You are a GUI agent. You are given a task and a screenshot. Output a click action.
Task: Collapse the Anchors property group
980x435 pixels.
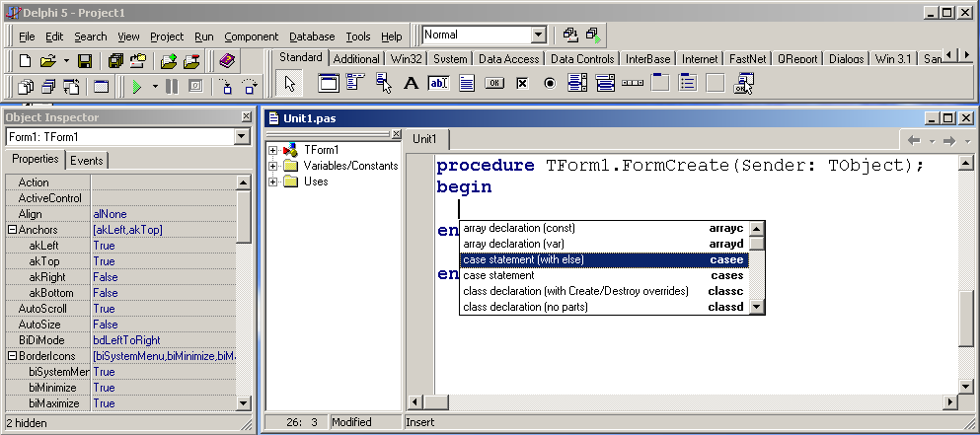[11, 230]
